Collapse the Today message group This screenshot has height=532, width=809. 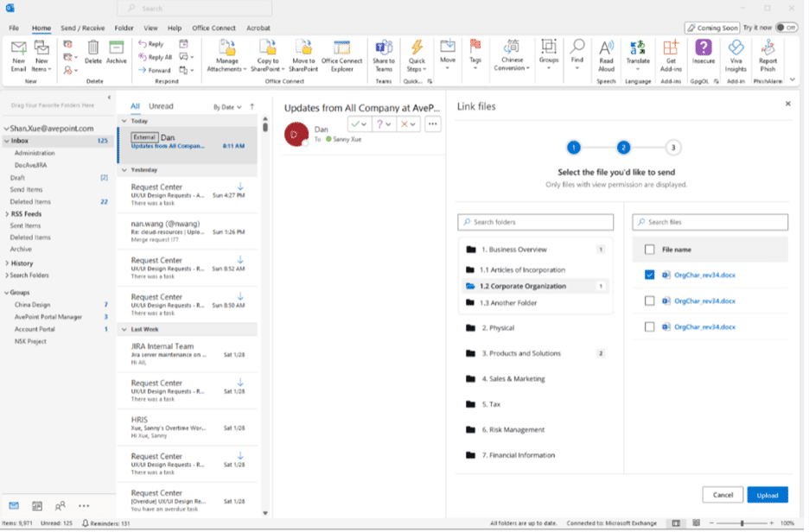coord(124,121)
